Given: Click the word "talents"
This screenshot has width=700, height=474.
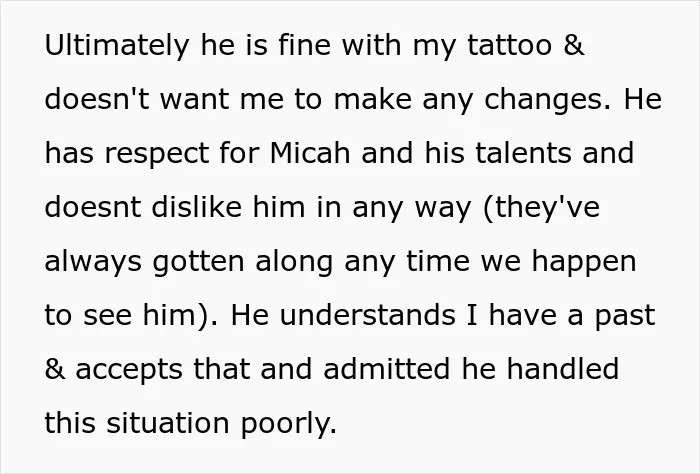Looking at the screenshot, I should point(523,153).
